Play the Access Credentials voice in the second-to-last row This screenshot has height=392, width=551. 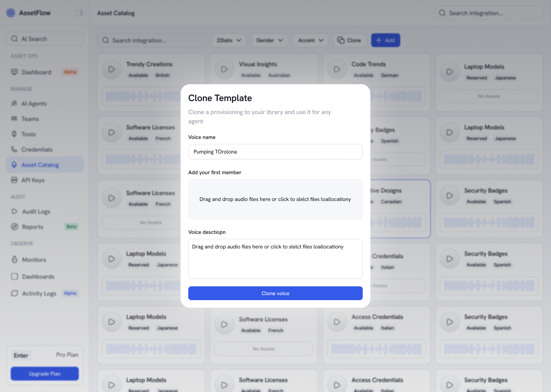tap(337, 322)
